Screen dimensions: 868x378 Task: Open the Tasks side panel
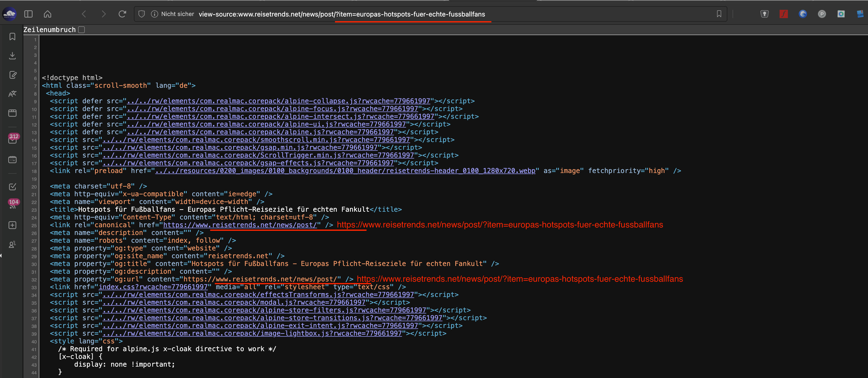12,187
